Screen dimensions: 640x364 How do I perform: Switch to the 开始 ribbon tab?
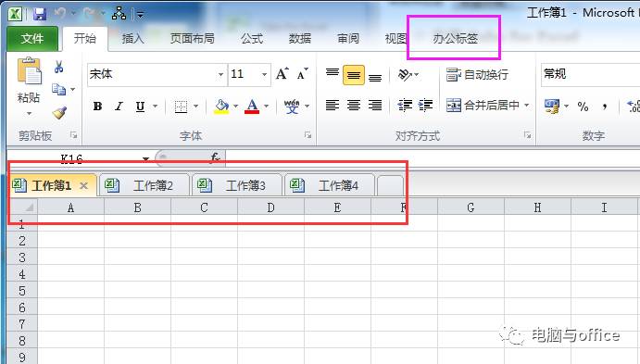tap(85, 39)
